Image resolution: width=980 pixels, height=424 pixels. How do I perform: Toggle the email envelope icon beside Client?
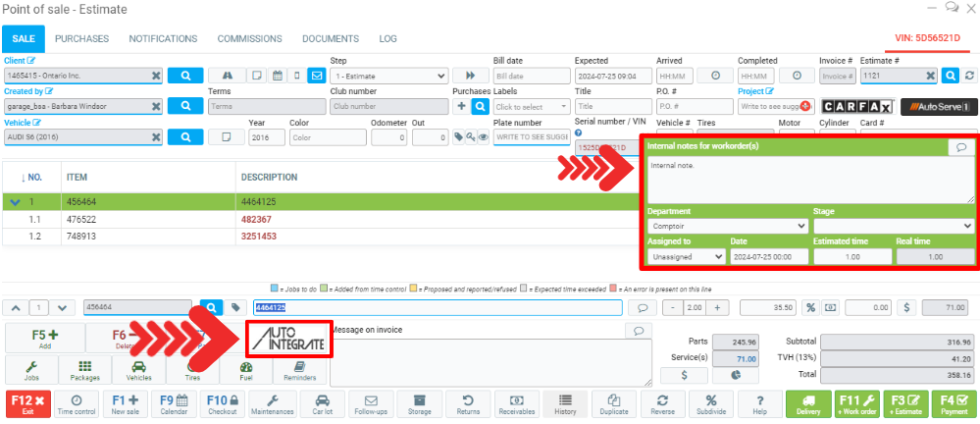coord(316,76)
